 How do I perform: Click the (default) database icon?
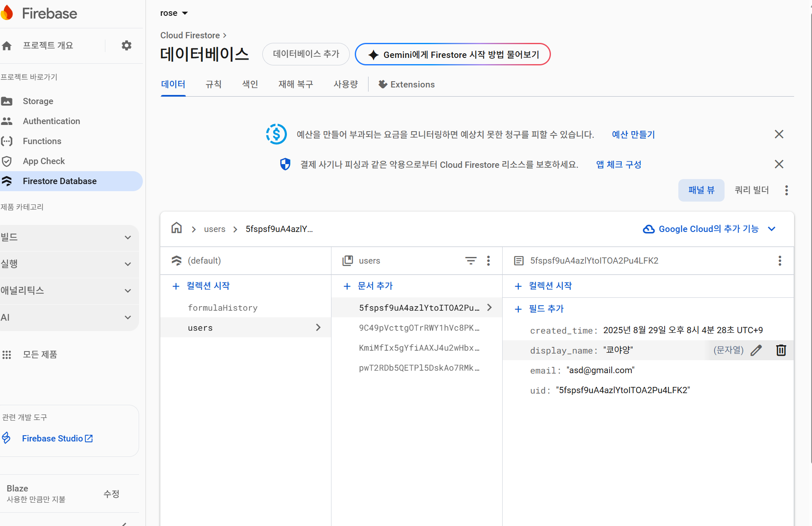tap(177, 261)
